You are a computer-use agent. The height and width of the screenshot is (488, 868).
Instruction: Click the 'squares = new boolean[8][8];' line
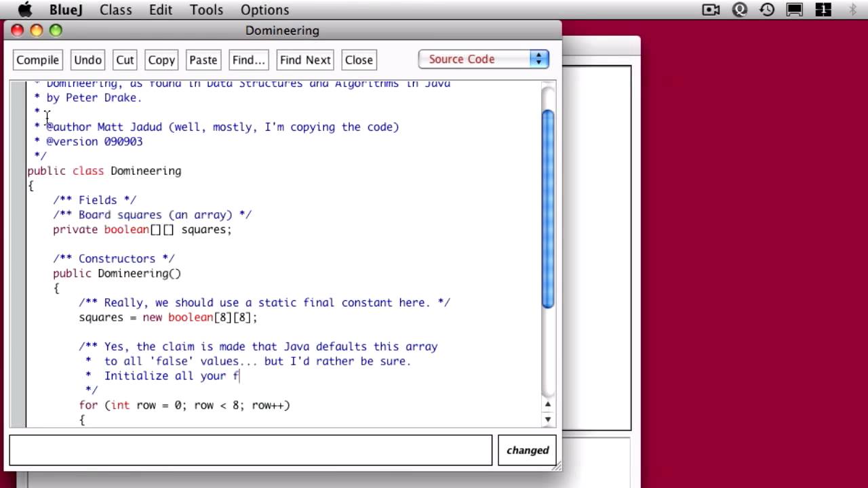tap(168, 317)
